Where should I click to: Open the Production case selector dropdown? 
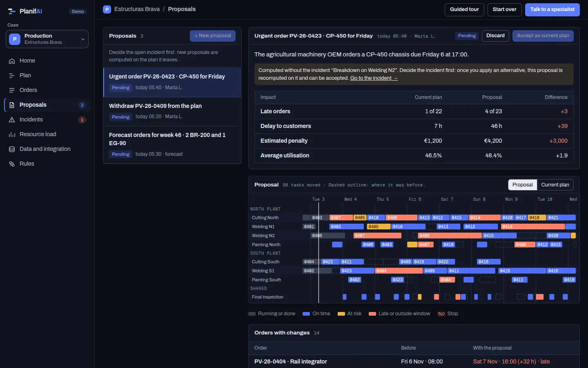coord(47,39)
